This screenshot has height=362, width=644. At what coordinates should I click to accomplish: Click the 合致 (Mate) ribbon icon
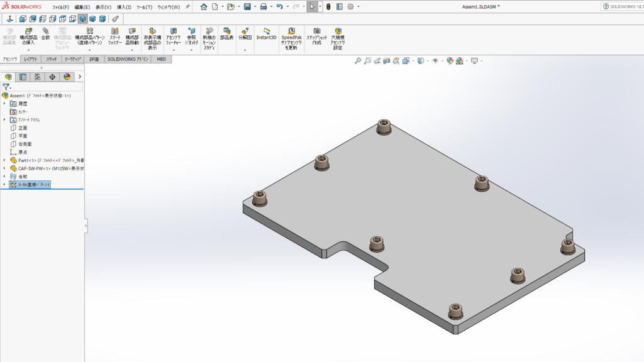click(x=46, y=34)
